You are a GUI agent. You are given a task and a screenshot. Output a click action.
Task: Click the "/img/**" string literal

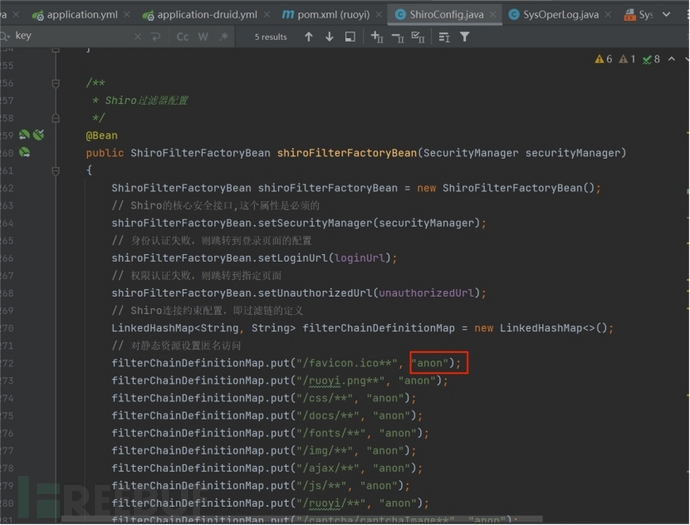325,451
